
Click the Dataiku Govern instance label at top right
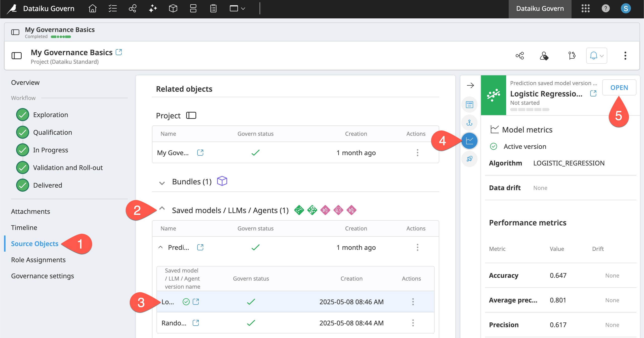click(540, 9)
